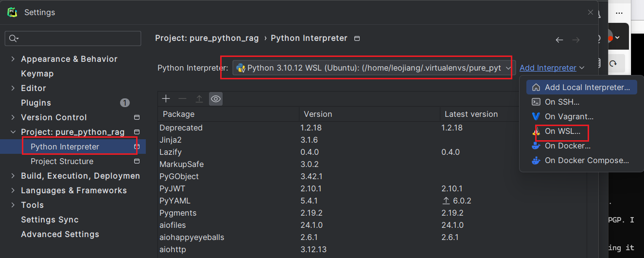This screenshot has height=258, width=644.
Task: Go forward with the right arrow icon
Action: 576,40
